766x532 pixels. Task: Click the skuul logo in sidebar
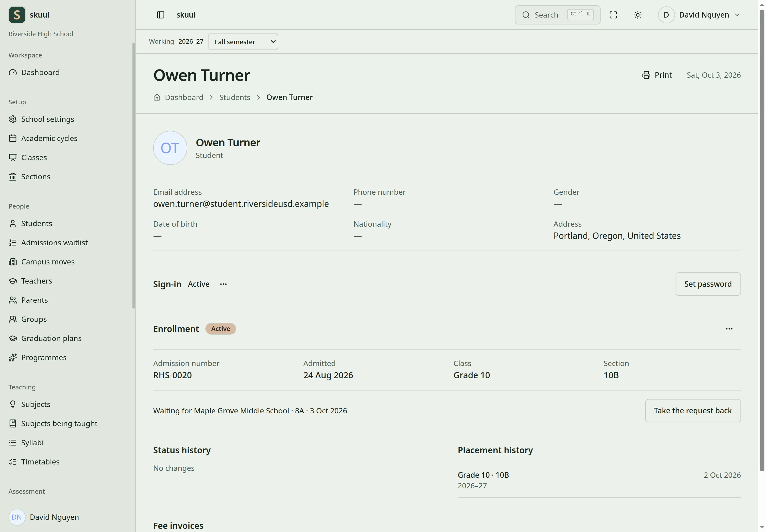(x=17, y=15)
